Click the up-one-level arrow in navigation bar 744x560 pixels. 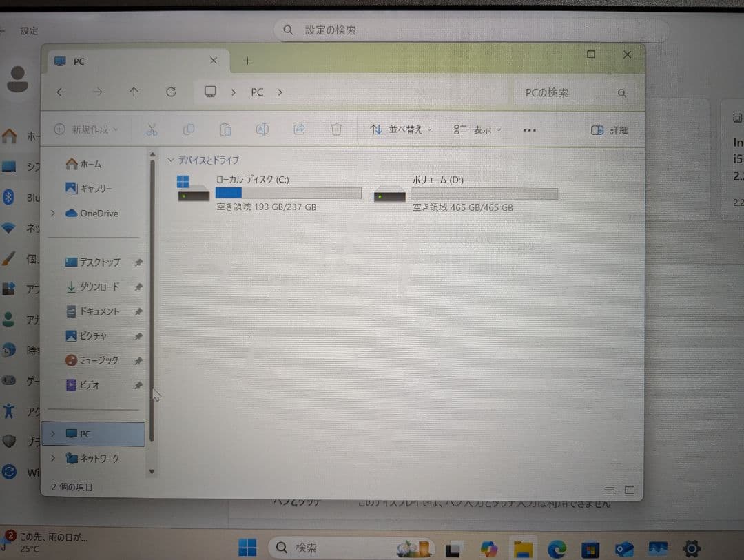point(134,92)
